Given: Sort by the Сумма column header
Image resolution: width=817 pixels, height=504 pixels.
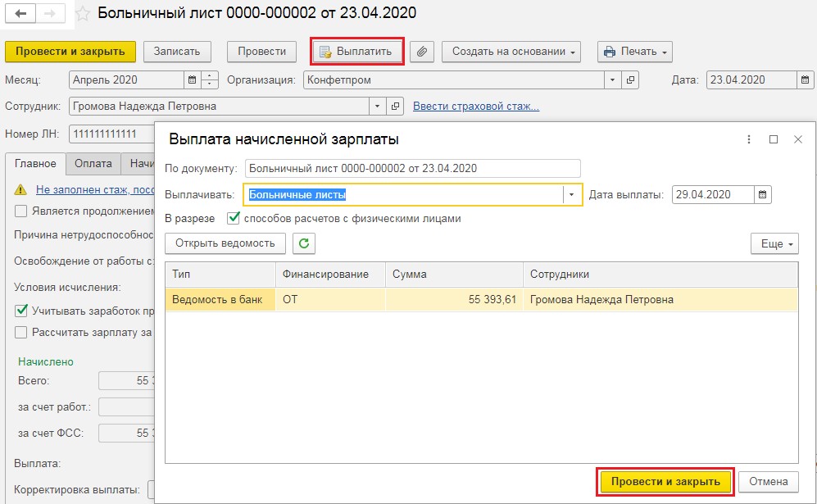Looking at the screenshot, I should (x=454, y=275).
